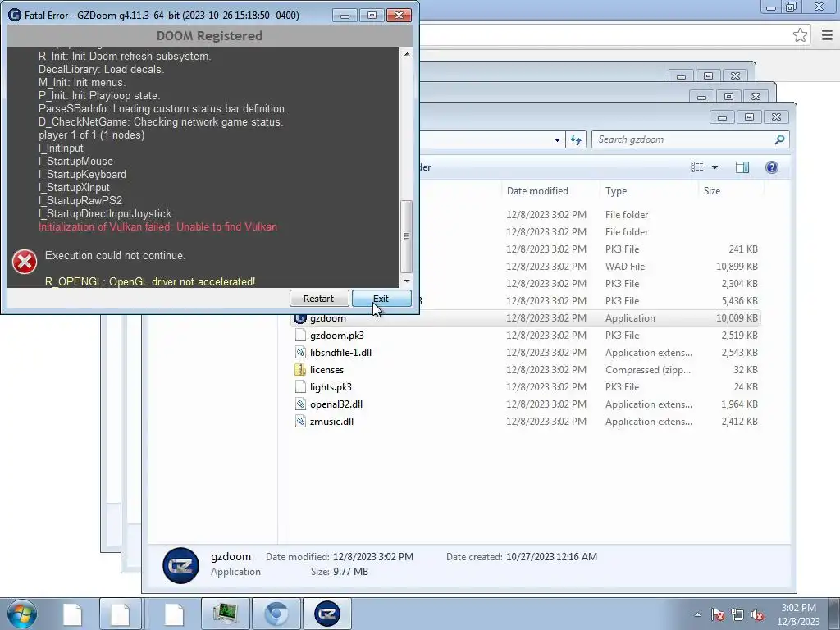Click the 10,899 KB size cell

(737, 267)
